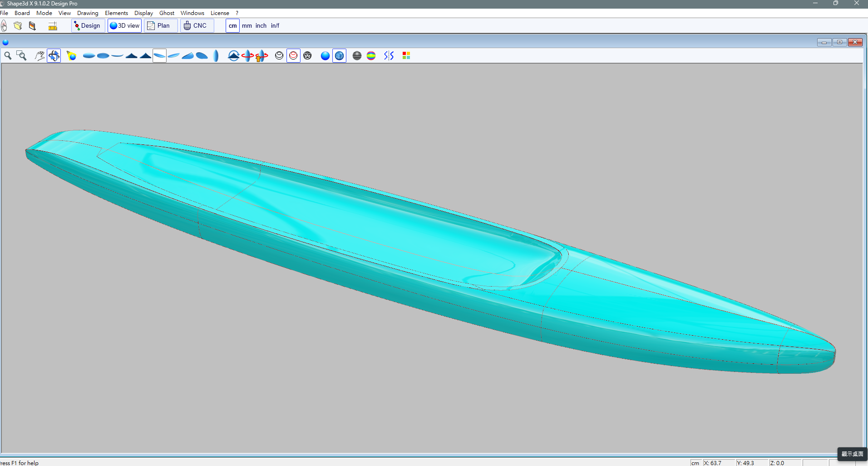This screenshot has width=868, height=466.
Task: Enable rainbow curvature color rendering
Action: point(371,55)
